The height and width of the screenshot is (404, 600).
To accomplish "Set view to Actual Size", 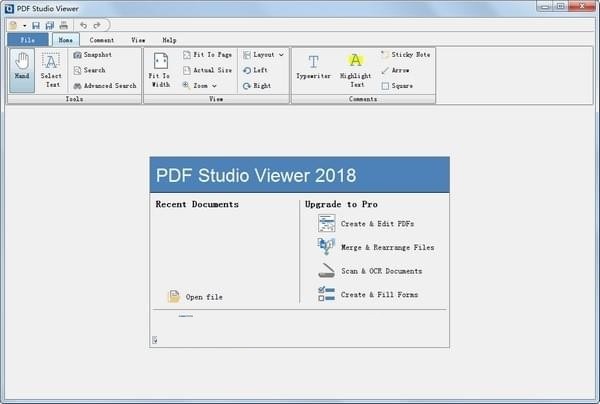I will pyautogui.click(x=207, y=70).
